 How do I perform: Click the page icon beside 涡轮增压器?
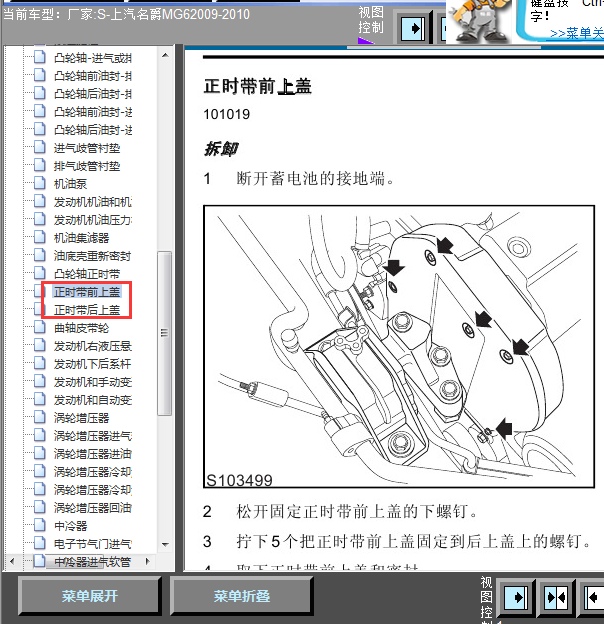coord(39,417)
